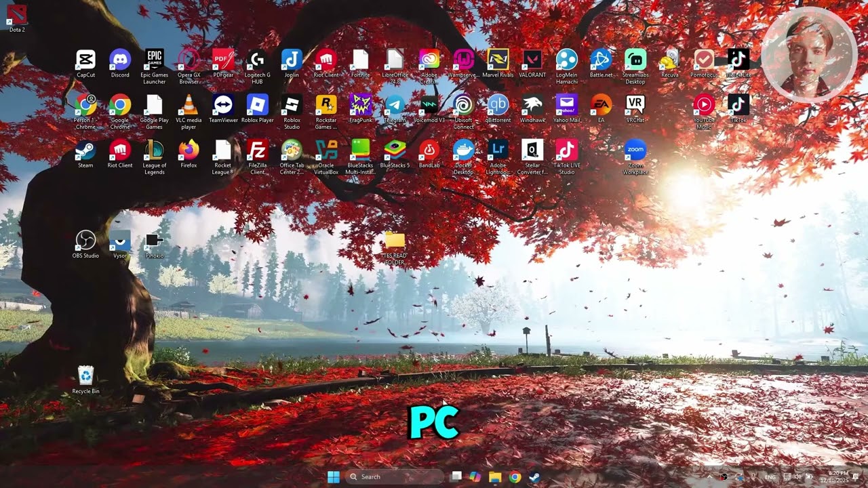The image size is (868, 488).
Task: Open the EA app shortcut
Action: coord(601,108)
